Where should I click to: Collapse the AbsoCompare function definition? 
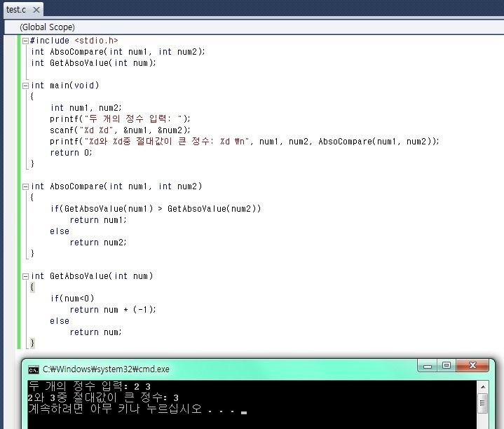pos(25,186)
